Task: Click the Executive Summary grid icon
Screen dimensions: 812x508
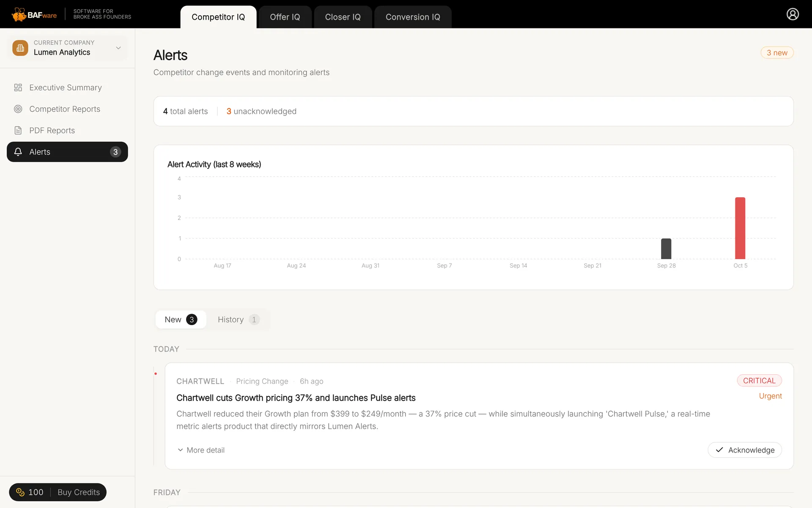Action: tap(18, 88)
